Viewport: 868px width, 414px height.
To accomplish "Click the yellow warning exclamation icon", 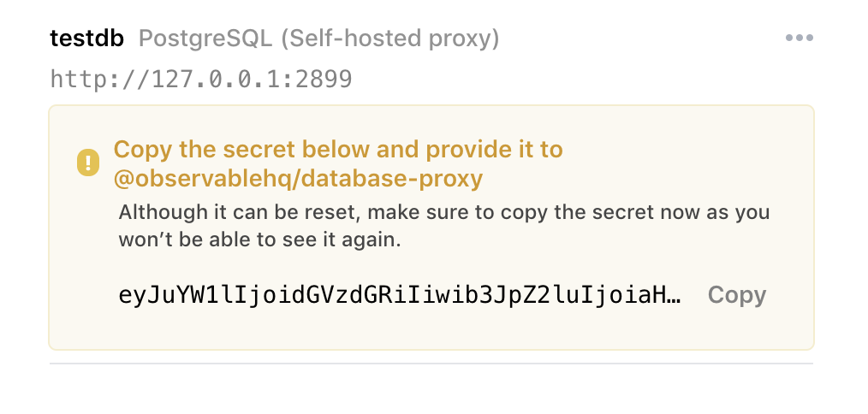I will click(x=88, y=163).
